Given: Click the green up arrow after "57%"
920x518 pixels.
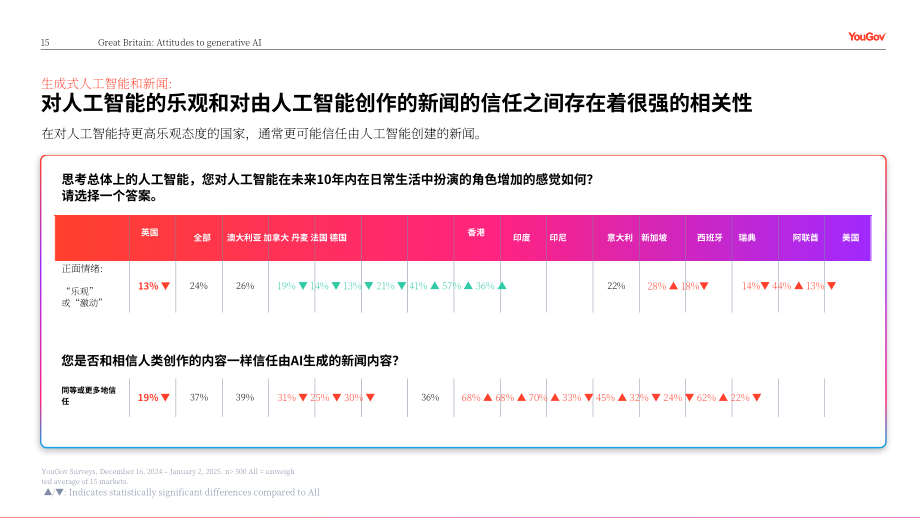Looking at the screenshot, I should pyautogui.click(x=468, y=286).
